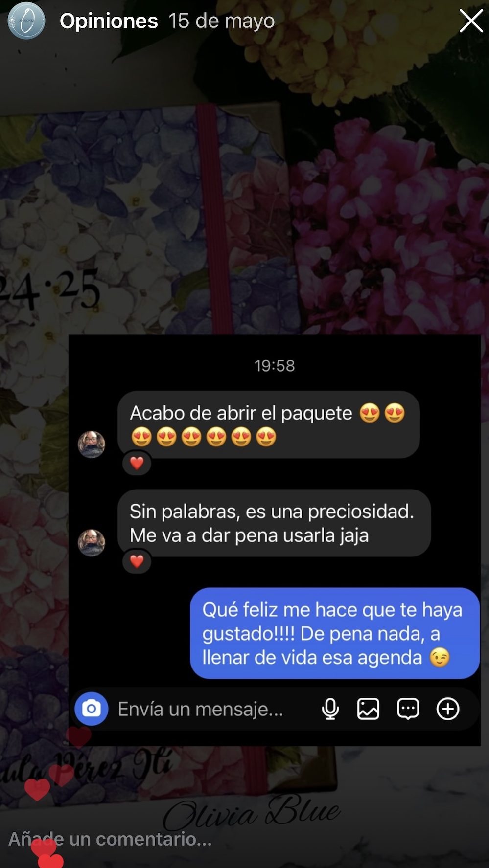Tap the 19:58 timestamp
The width and height of the screenshot is (489, 868).
[x=275, y=366]
